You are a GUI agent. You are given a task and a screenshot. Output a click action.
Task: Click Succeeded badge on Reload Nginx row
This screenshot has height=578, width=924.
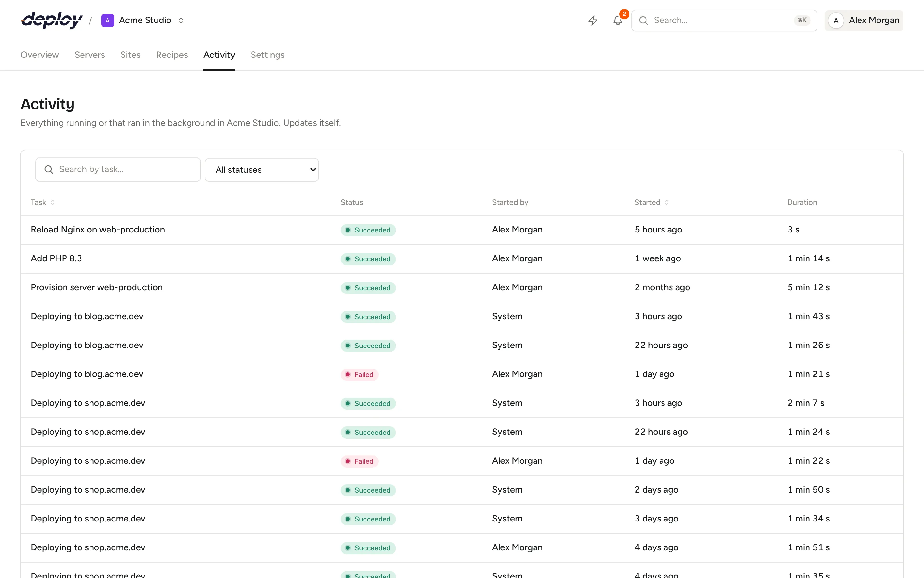coord(368,230)
